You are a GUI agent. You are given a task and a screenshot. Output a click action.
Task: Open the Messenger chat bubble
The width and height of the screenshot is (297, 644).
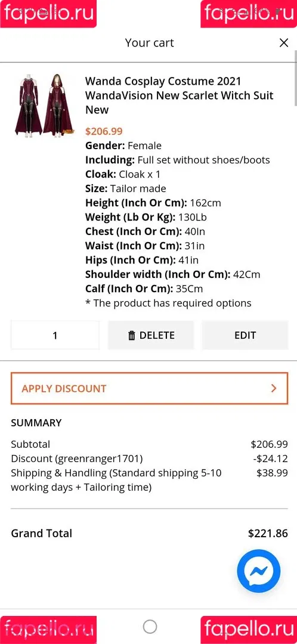pyautogui.click(x=259, y=571)
